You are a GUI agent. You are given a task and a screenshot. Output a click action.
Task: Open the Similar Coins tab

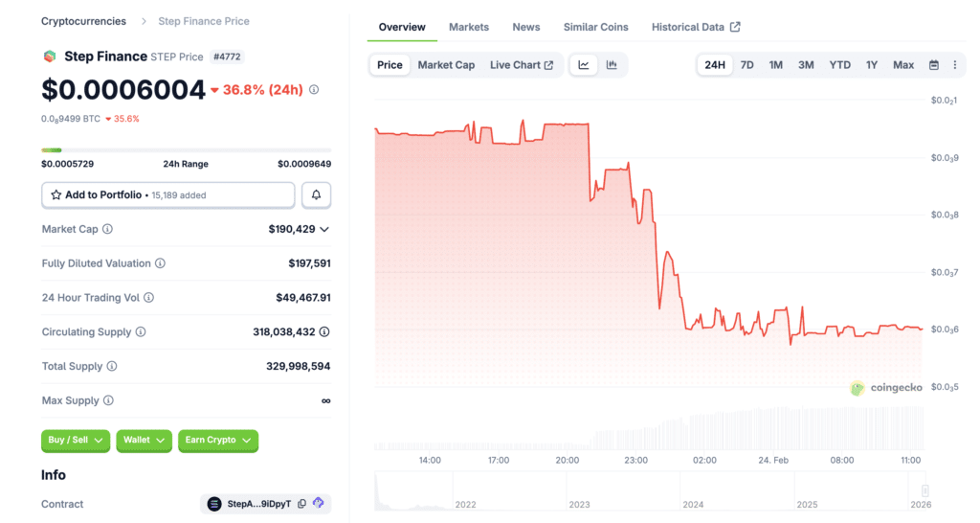click(x=595, y=27)
